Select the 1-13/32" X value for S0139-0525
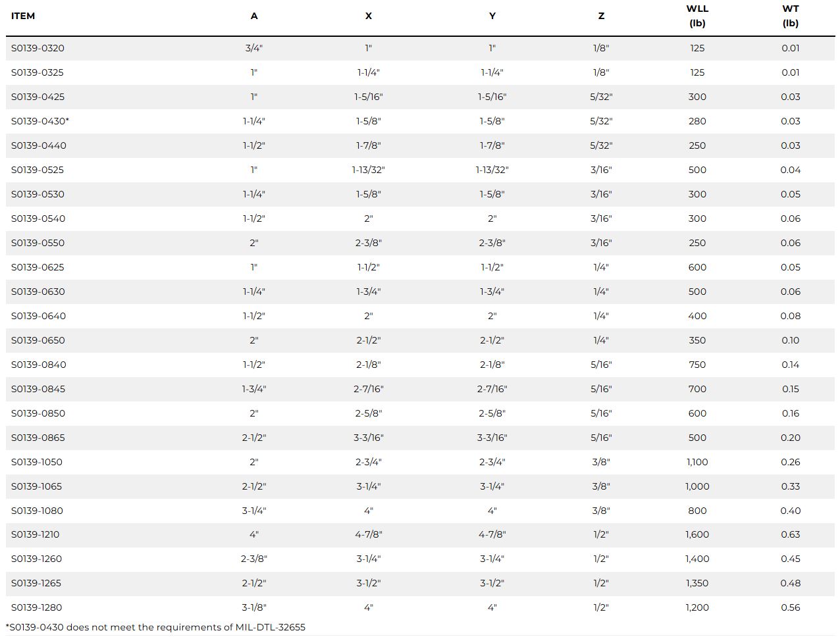This screenshot has width=840, height=637. point(368,170)
